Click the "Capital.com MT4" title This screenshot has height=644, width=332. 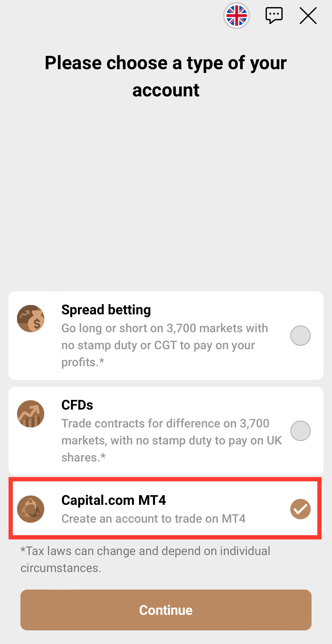114,500
